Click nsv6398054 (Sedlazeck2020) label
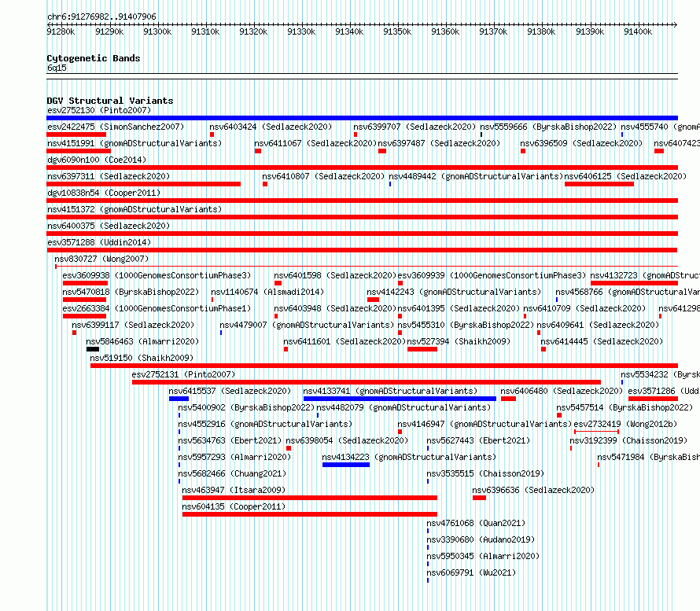The height and width of the screenshot is (611, 700). (x=347, y=440)
